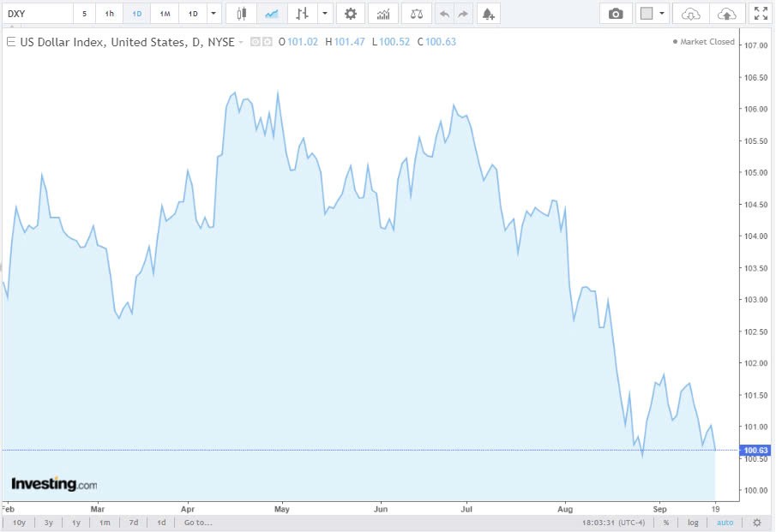Open the indicators icon on the toolbar
776x532 pixels.
point(383,13)
